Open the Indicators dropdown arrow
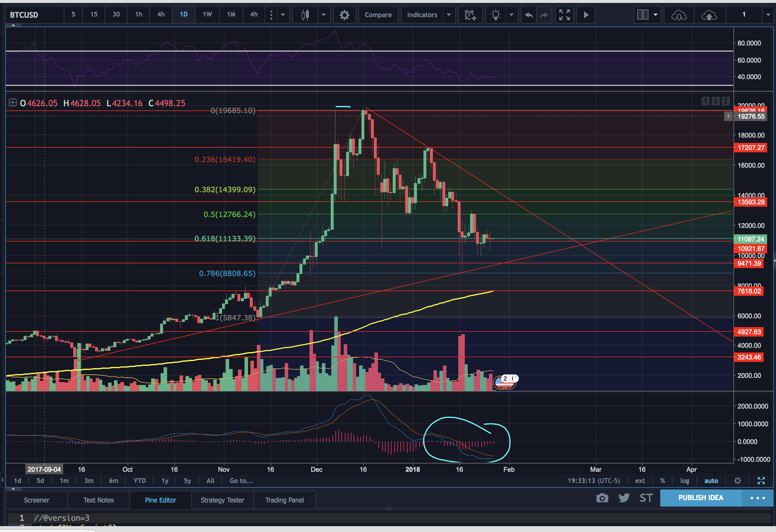Screen dimensions: 776x532 (449, 15)
